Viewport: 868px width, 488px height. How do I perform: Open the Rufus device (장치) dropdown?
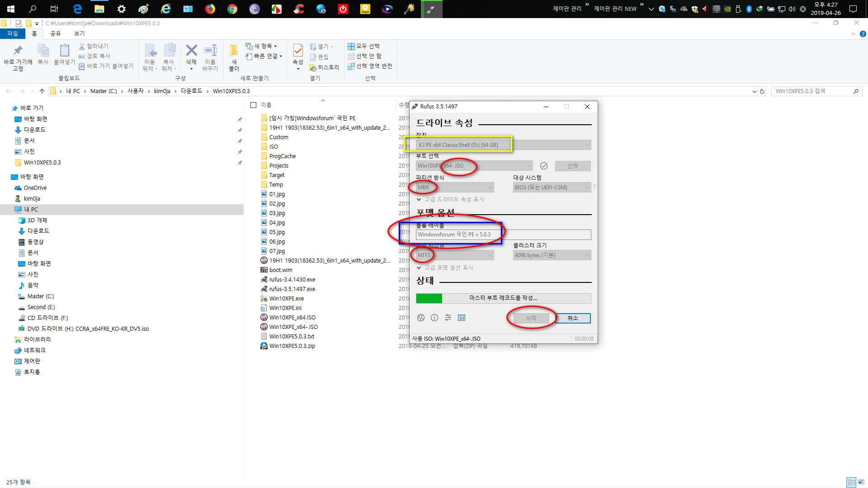(x=504, y=145)
